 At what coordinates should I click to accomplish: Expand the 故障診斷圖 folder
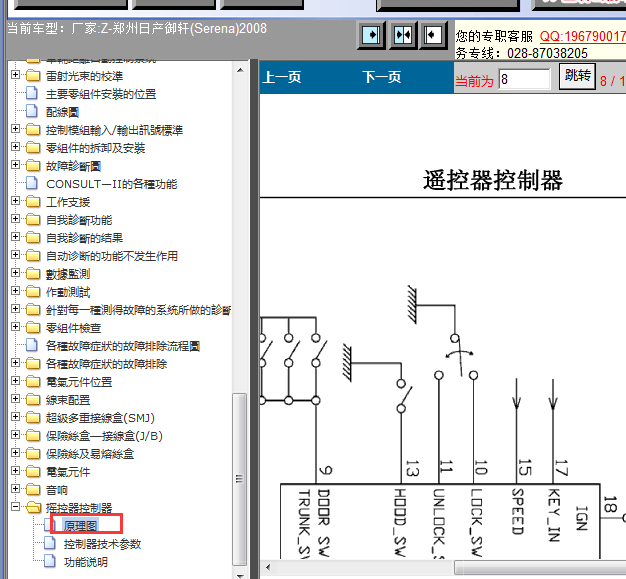click(x=16, y=165)
